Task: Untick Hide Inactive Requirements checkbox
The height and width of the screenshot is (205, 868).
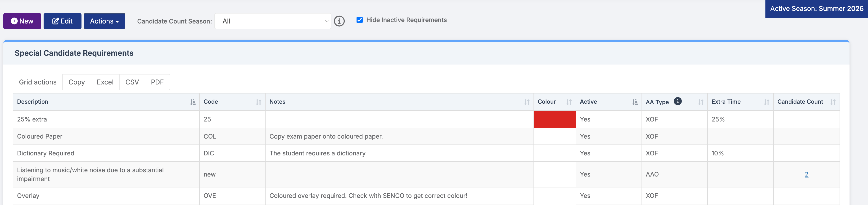Action: (x=360, y=20)
